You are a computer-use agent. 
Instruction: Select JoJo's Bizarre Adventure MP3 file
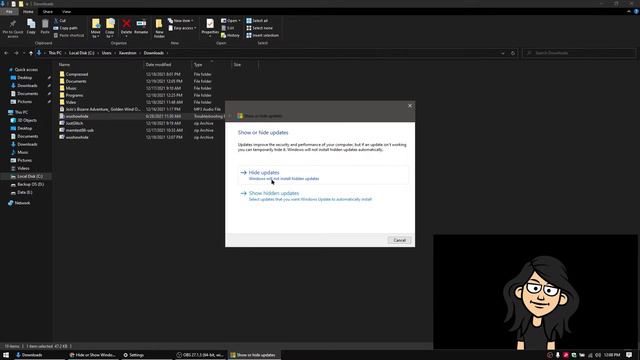click(102, 109)
